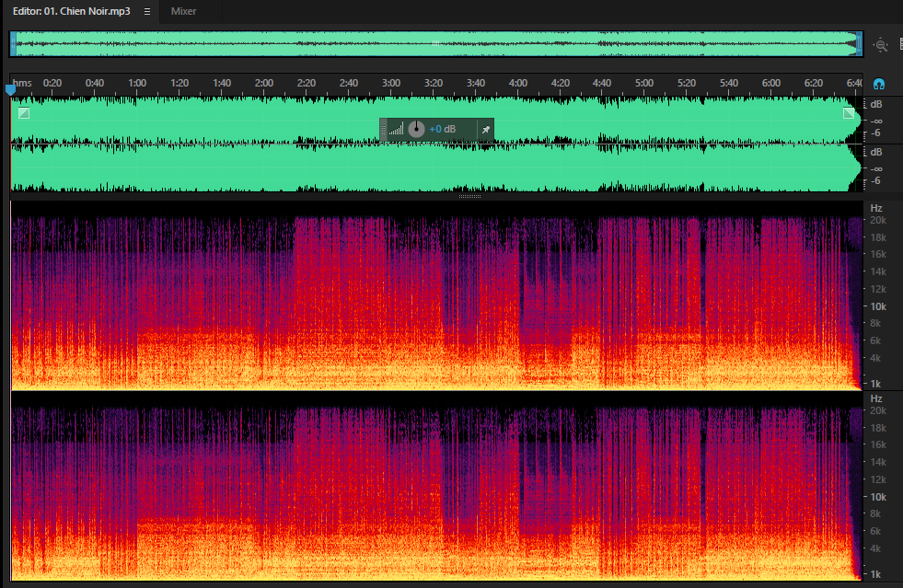Click the 1:40 mark on time ruler

coord(222,83)
